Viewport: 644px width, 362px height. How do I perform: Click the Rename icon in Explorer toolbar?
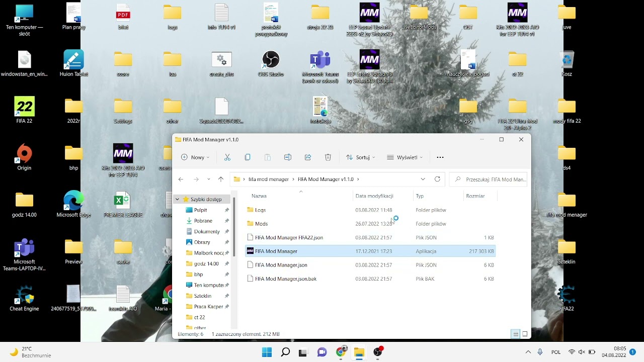(288, 157)
